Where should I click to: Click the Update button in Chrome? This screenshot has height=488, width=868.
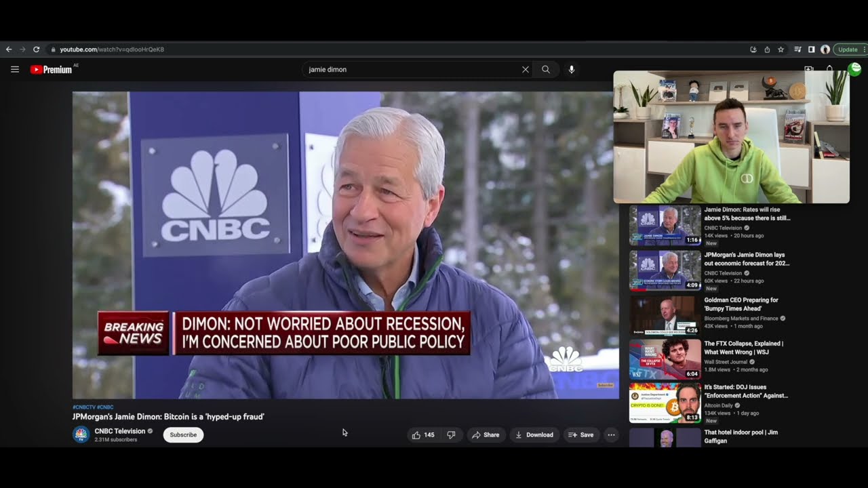click(848, 49)
